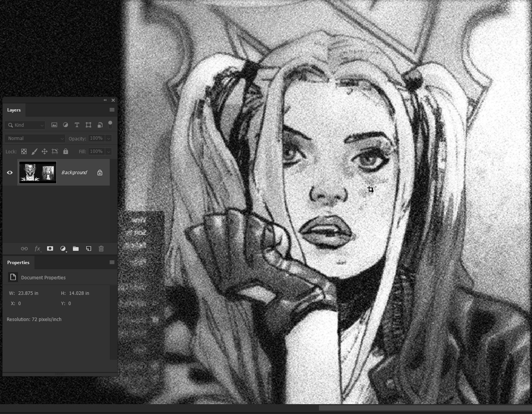Open the layer style fx menu
Viewport: 532px width, 414px height.
coord(37,249)
